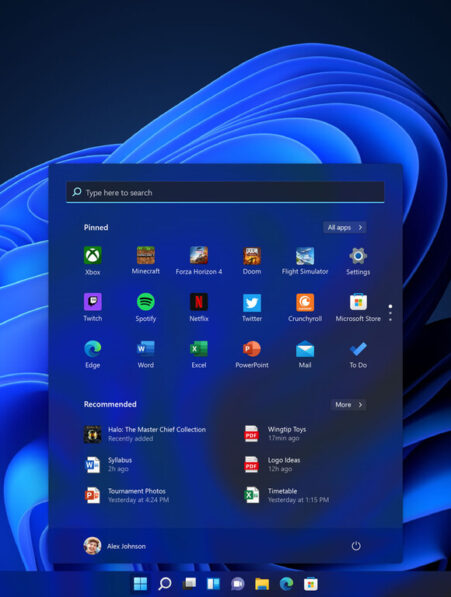Open PowerPoint pinned app
This screenshot has height=597, width=451.
pos(252,354)
